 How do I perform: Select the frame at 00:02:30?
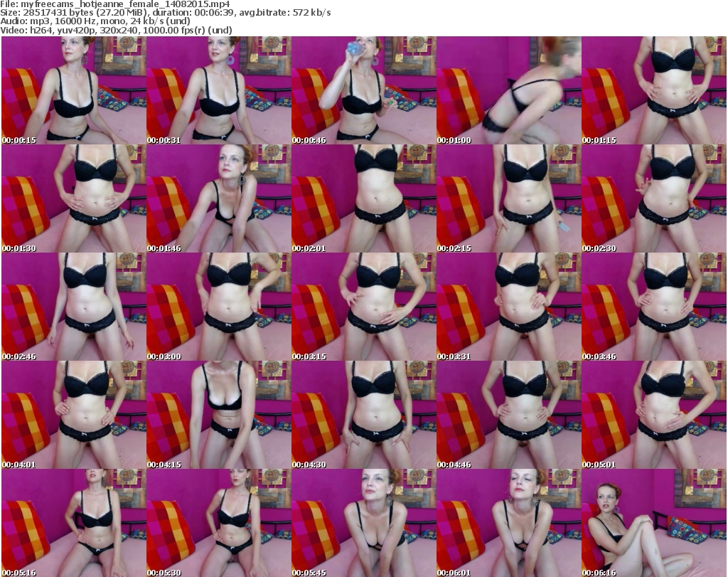654,198
